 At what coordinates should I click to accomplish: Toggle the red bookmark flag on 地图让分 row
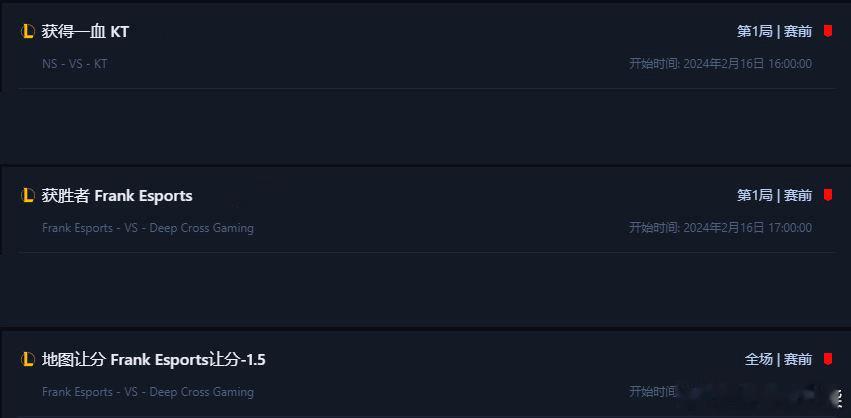pos(828,359)
